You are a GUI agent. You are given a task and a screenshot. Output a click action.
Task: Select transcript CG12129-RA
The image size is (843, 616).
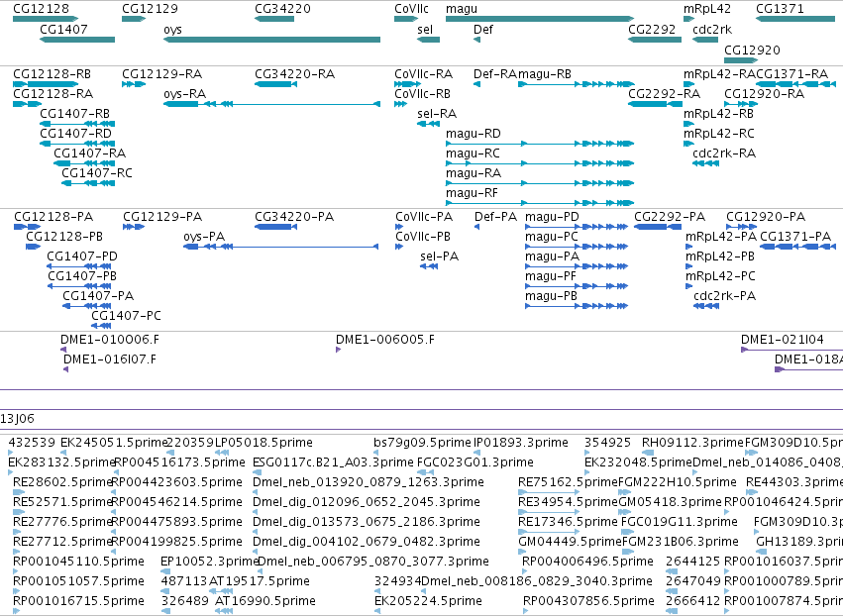162,74
